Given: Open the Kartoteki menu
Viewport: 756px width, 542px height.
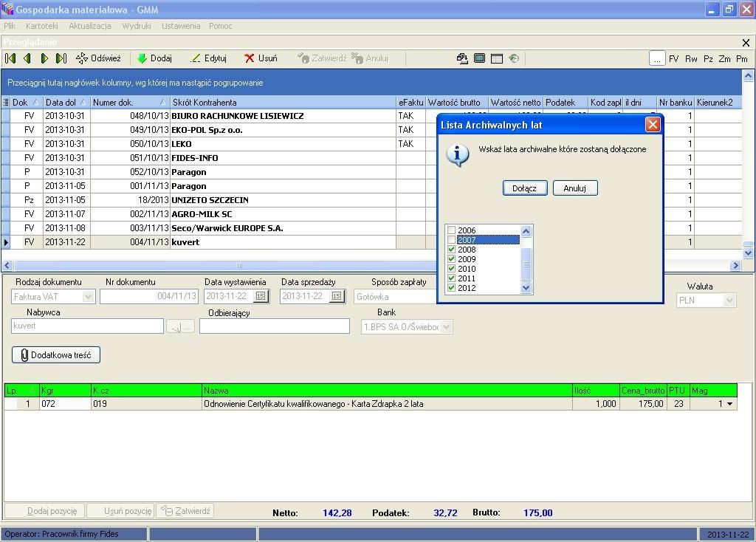Looking at the screenshot, I should click(x=41, y=26).
